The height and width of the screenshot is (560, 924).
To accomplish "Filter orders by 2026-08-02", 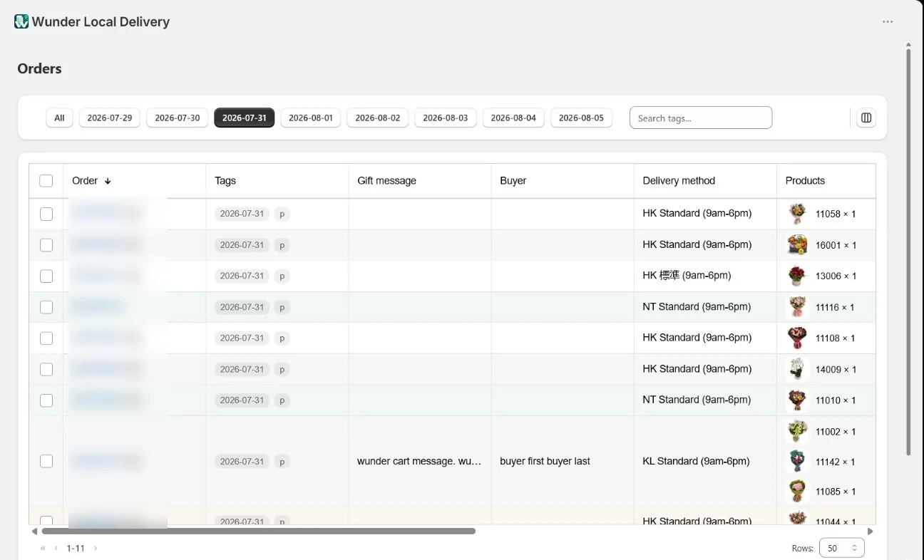I will [x=378, y=118].
